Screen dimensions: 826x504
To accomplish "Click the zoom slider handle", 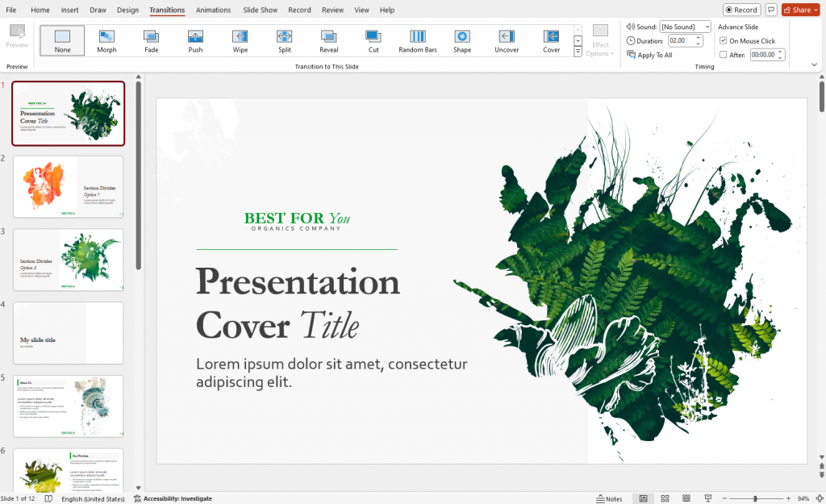I will (755, 498).
